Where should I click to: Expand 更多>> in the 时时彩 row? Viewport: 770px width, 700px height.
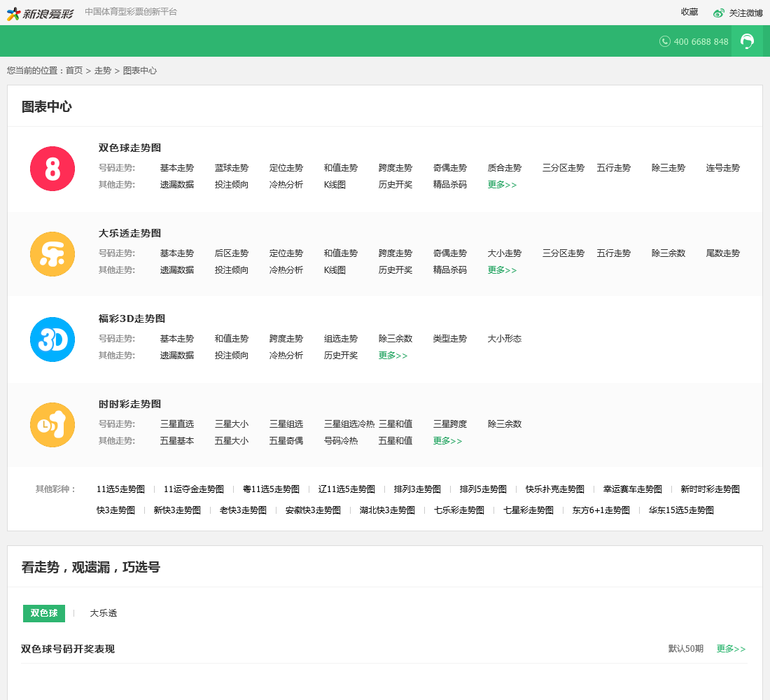[447, 441]
